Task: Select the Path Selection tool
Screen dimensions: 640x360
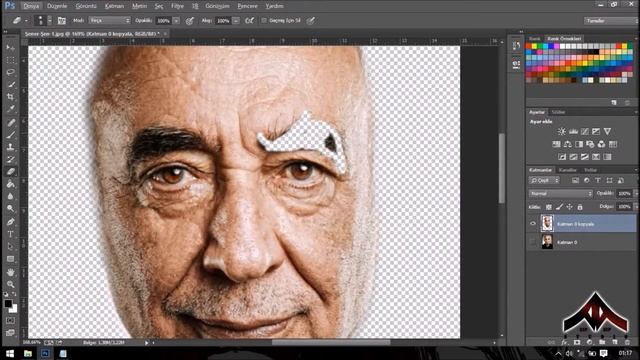Action: click(x=11, y=247)
